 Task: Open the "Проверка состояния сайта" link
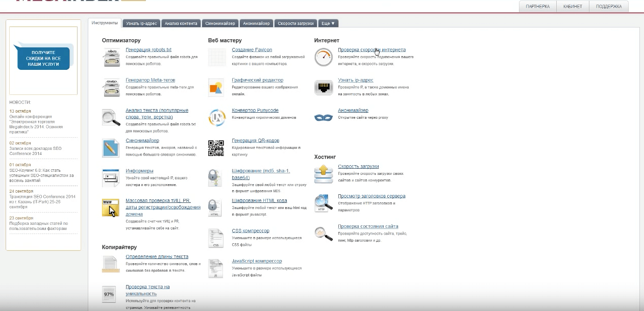[x=368, y=226]
